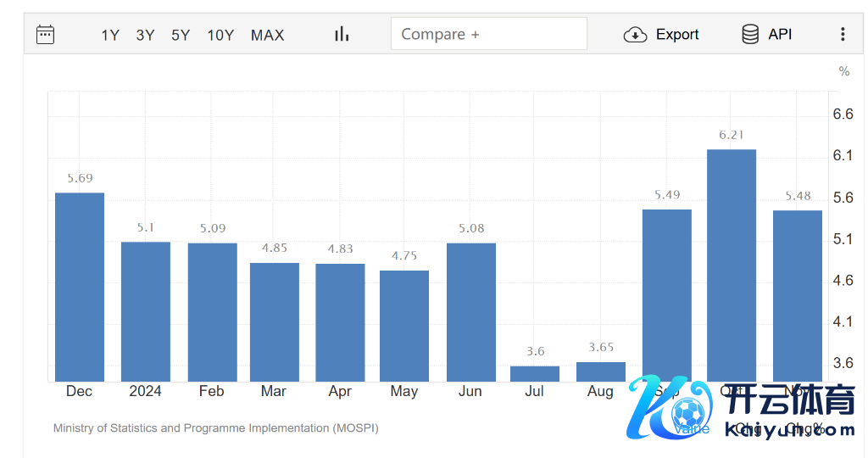This screenshot has width=868, height=458.
Task: Click the Dec bar showing 5.69
Action: (x=80, y=287)
